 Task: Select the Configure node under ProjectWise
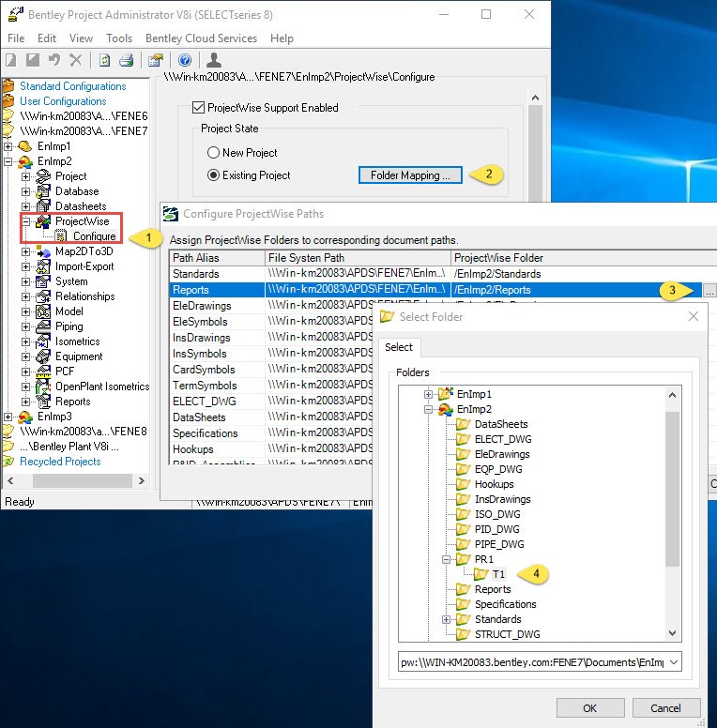[x=94, y=236]
